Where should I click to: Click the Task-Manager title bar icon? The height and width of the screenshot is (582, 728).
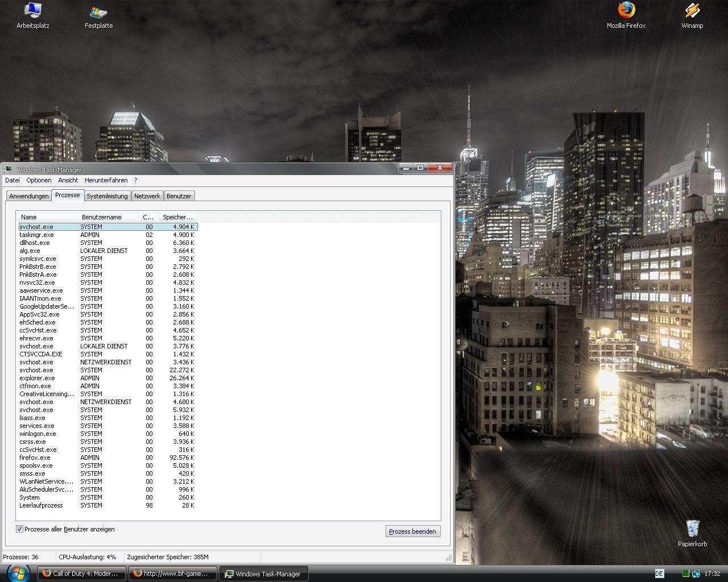pyautogui.click(x=8, y=169)
